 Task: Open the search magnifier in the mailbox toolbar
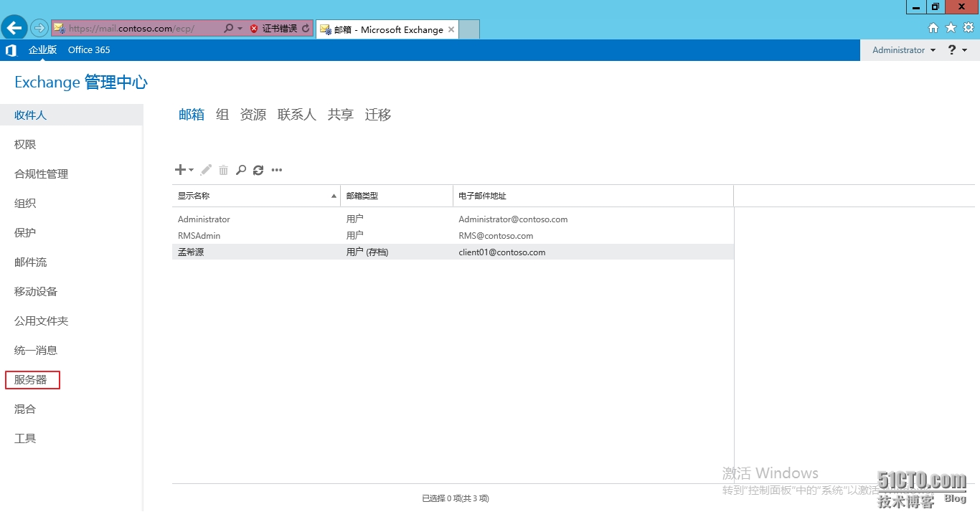coord(241,170)
